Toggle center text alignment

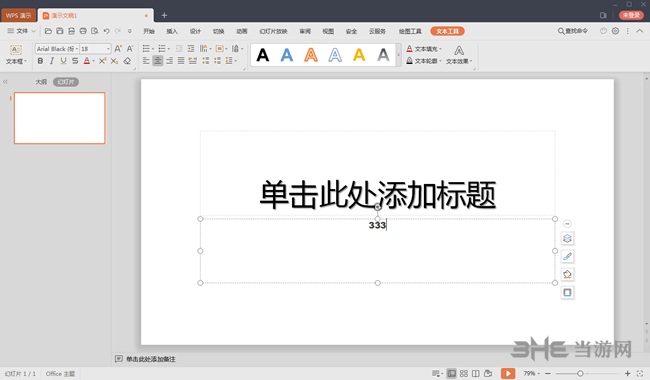coord(158,61)
